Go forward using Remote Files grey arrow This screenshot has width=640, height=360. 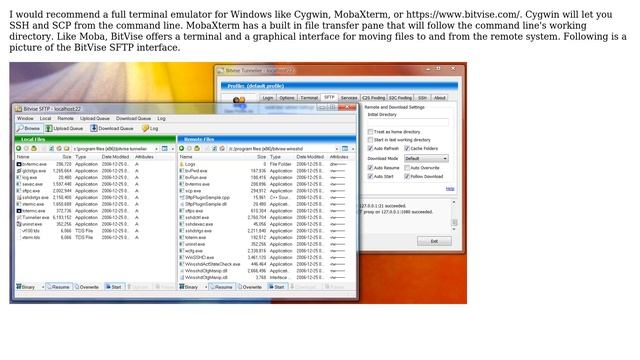189,149
